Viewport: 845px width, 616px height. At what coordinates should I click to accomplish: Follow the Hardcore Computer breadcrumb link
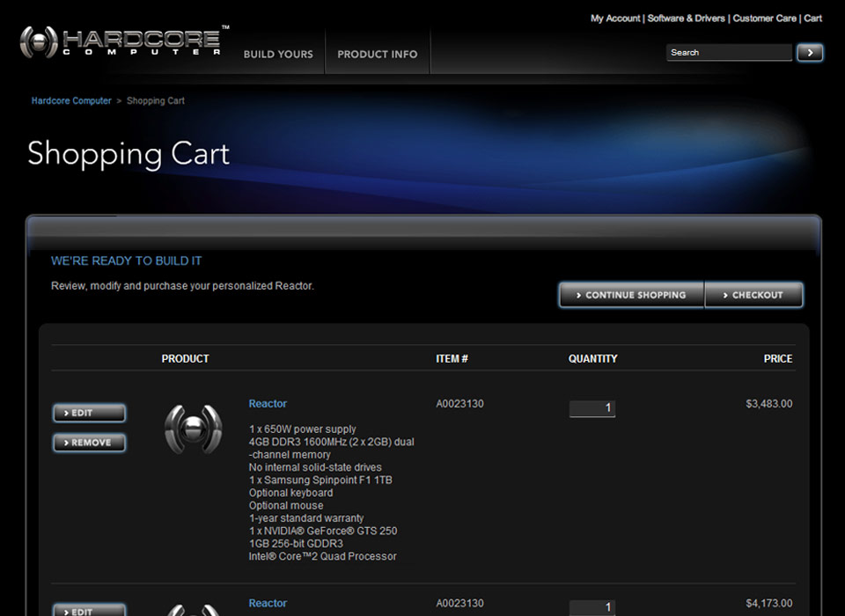(x=71, y=101)
